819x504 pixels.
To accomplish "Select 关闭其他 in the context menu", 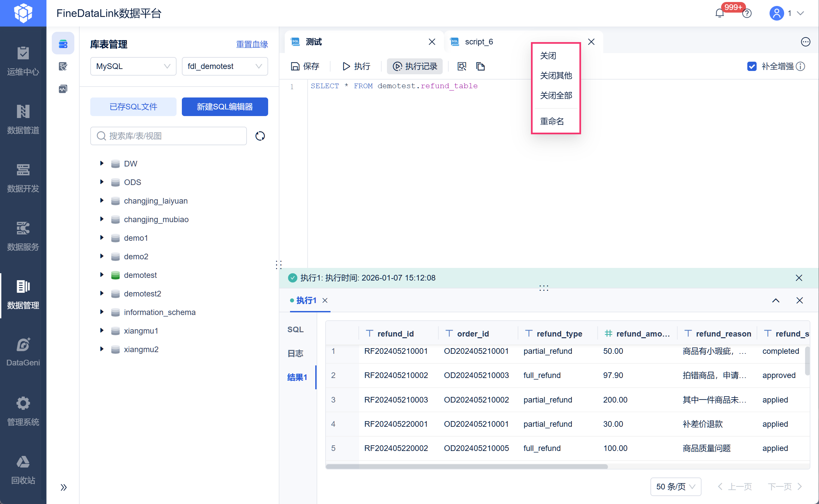I will pos(556,76).
